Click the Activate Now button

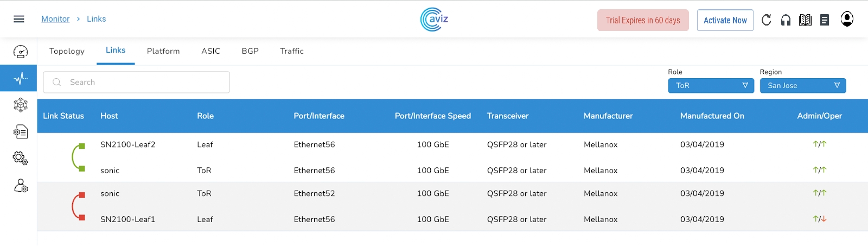tap(725, 20)
